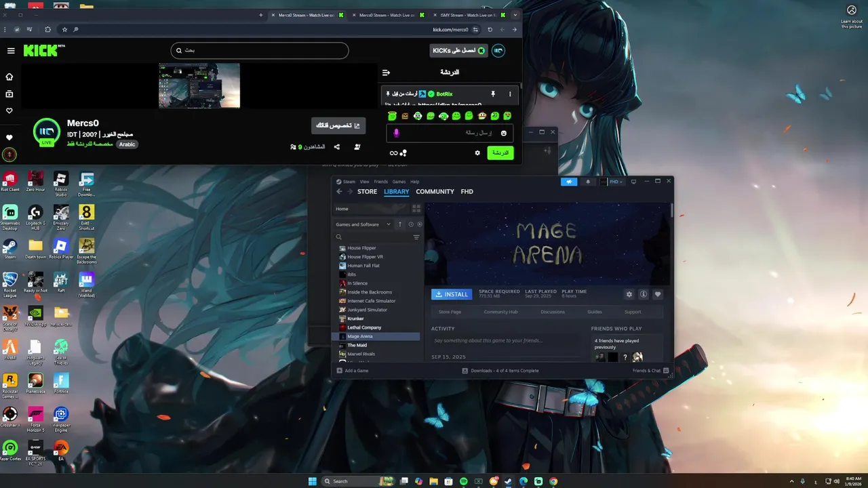The height and width of the screenshot is (488, 868).
Task: Unpin the BotRix pinned message
Action: (493, 94)
